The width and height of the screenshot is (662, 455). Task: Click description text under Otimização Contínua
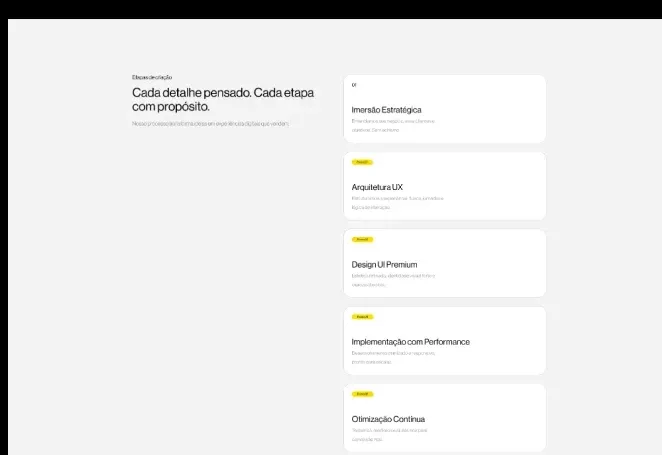pos(389,435)
